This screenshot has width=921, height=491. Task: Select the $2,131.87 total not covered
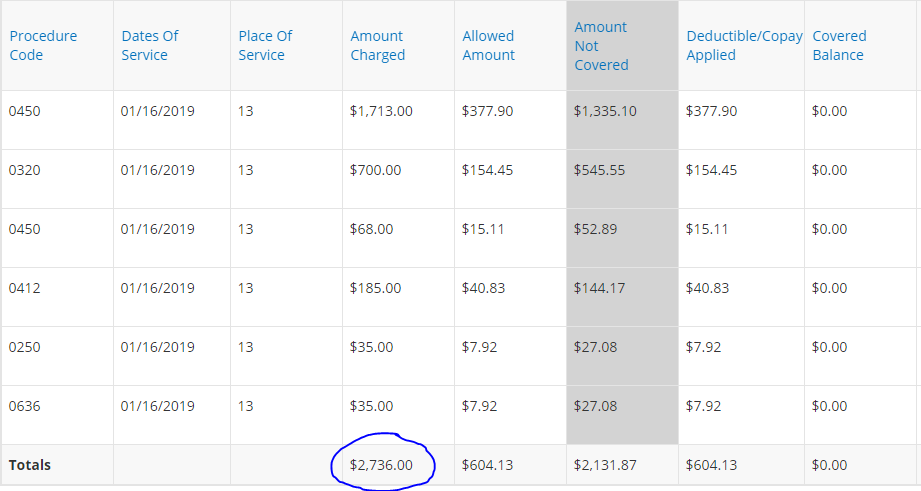point(605,465)
